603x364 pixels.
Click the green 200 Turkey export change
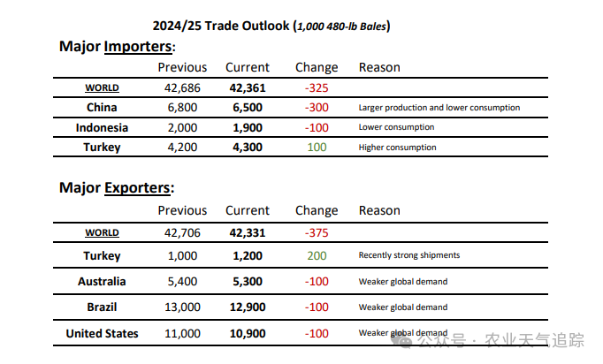(317, 256)
